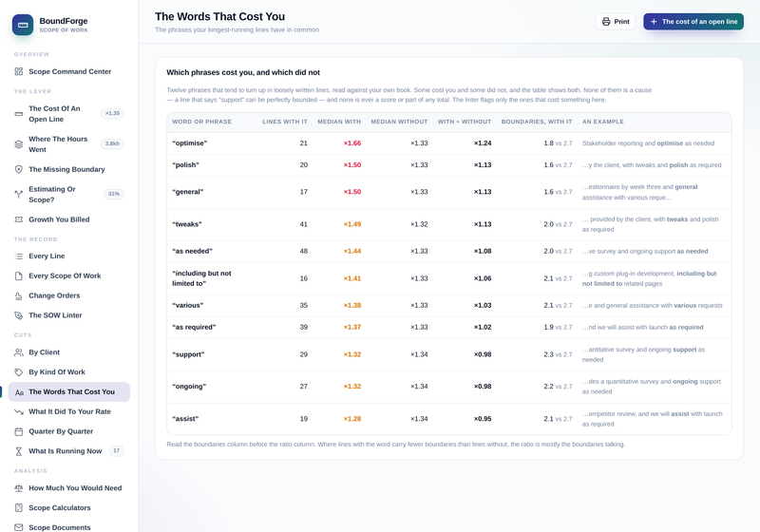Sort by Median Without column header
The width and height of the screenshot is (760, 532).
[399, 122]
